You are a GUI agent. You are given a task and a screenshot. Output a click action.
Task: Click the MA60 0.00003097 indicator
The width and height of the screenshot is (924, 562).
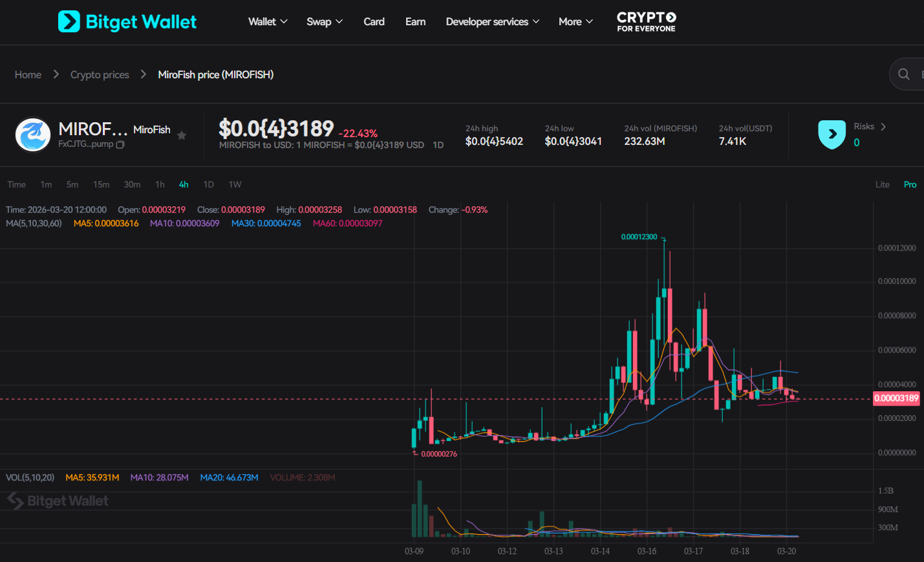coord(348,223)
